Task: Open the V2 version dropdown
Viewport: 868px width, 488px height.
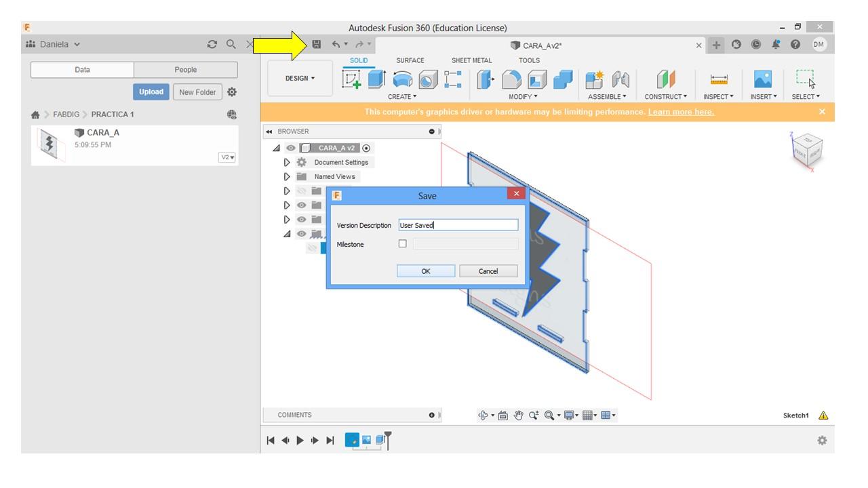Action: (x=227, y=158)
